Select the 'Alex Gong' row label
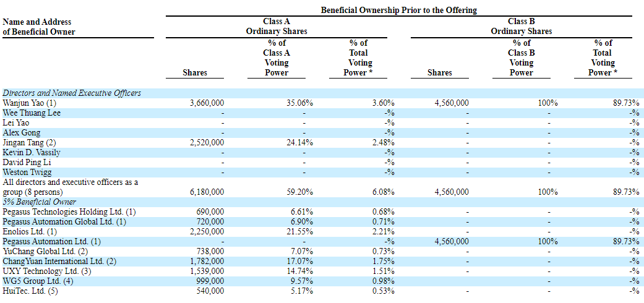The image size is (644, 303). pyautogui.click(x=21, y=132)
